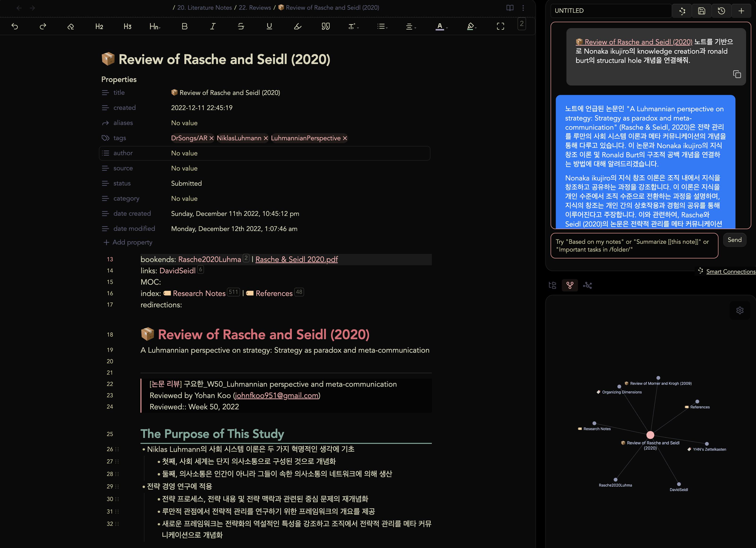Click the Send button

[x=735, y=240]
